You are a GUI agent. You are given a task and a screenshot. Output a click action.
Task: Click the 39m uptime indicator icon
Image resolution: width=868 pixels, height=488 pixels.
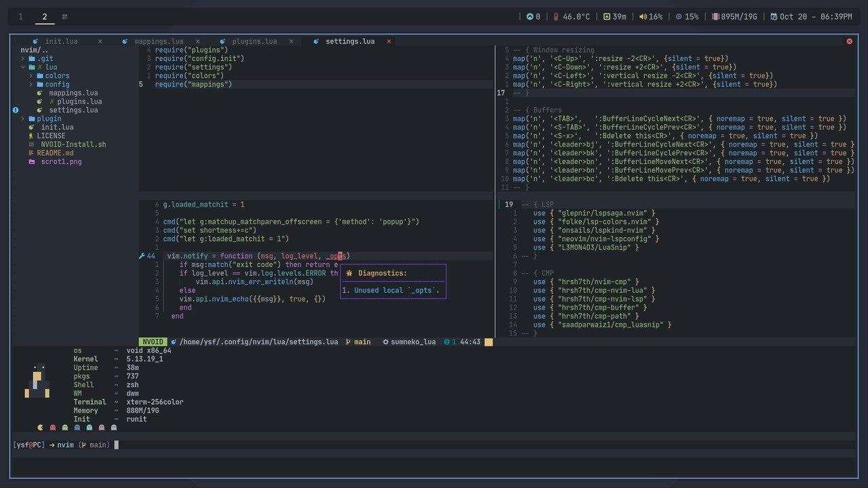607,16
